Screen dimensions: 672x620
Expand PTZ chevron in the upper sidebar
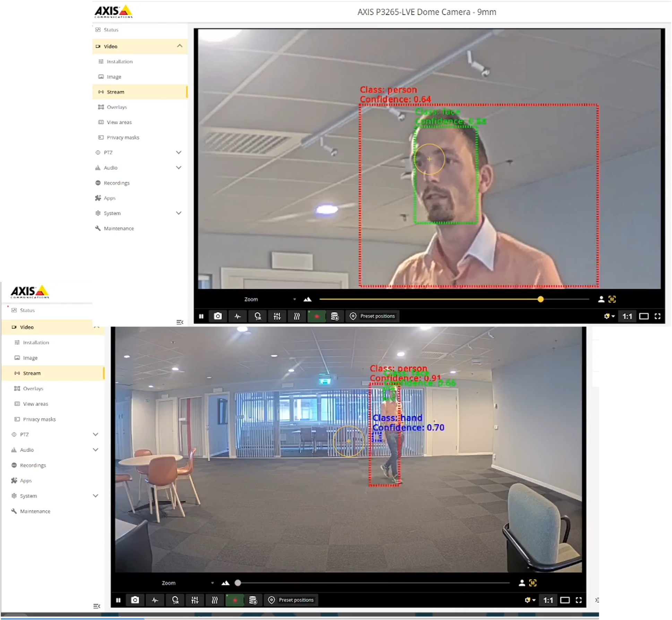(179, 153)
